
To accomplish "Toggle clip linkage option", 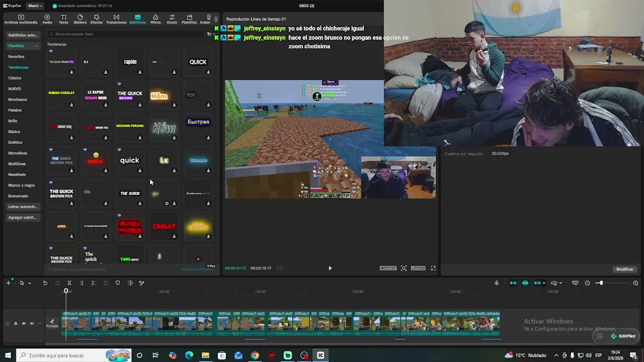I will click(x=537, y=283).
